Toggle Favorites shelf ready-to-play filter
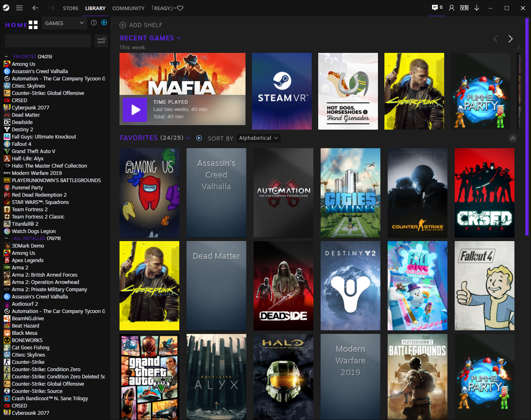Viewport: 531px width, 420px height. click(199, 138)
